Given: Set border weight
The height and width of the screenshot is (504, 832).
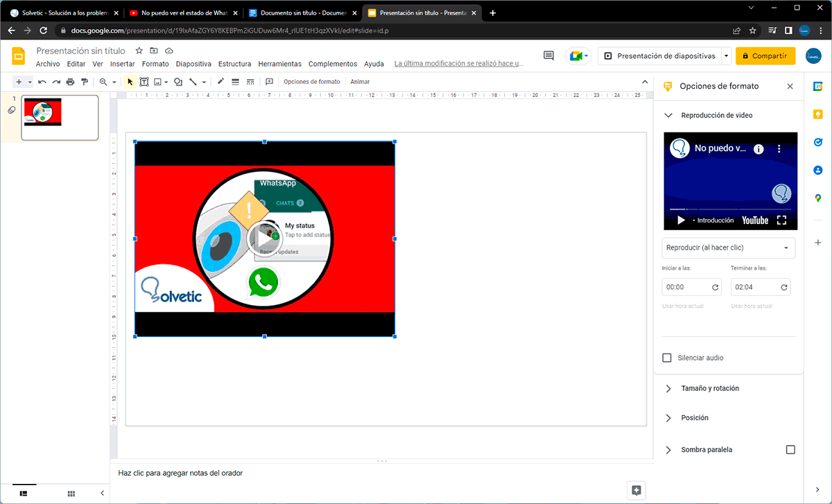Looking at the screenshot, I should click(235, 82).
